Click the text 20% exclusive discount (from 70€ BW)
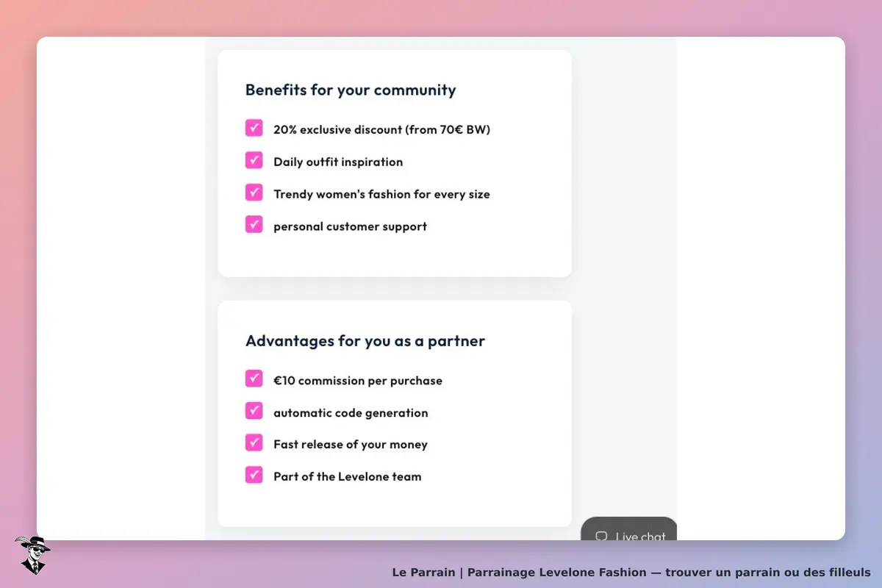This screenshot has width=882, height=588. [x=381, y=130]
